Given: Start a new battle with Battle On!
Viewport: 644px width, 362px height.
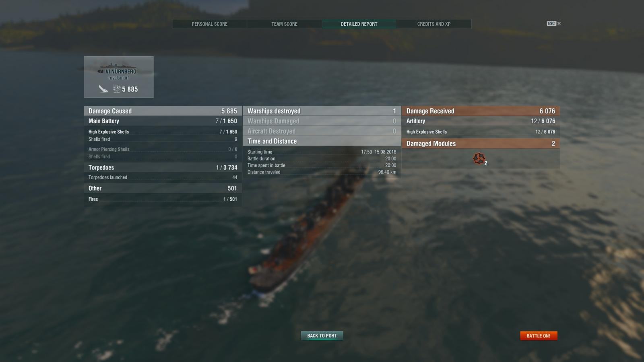Looking at the screenshot, I should coord(539,335).
